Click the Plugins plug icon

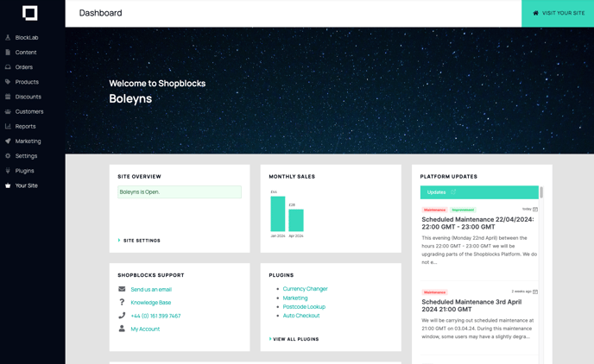(x=8, y=171)
